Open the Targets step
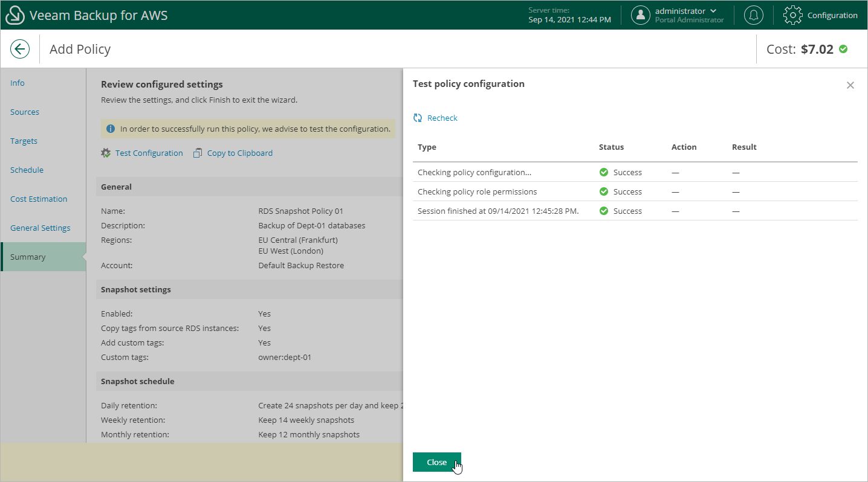The width and height of the screenshot is (868, 482). tap(24, 141)
